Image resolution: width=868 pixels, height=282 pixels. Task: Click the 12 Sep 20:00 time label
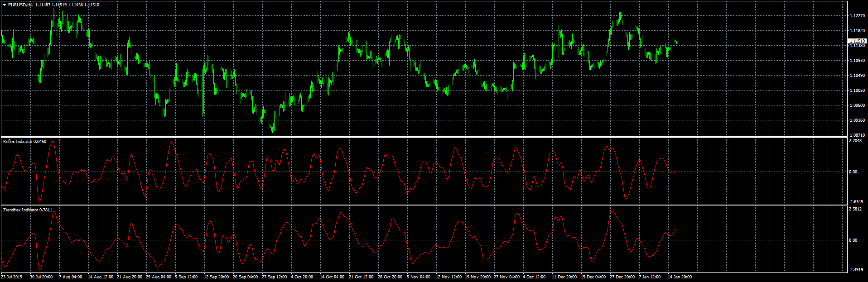coord(217,277)
